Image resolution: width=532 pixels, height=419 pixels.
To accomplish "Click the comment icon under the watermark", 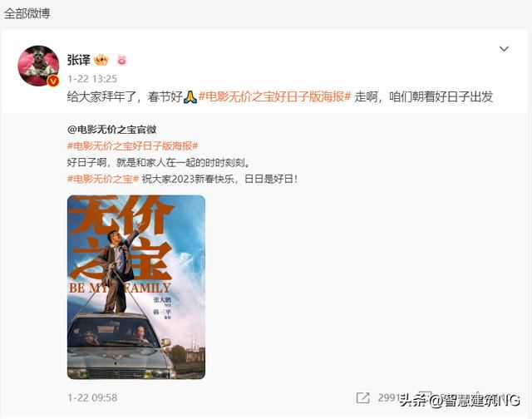I will (x=424, y=397).
